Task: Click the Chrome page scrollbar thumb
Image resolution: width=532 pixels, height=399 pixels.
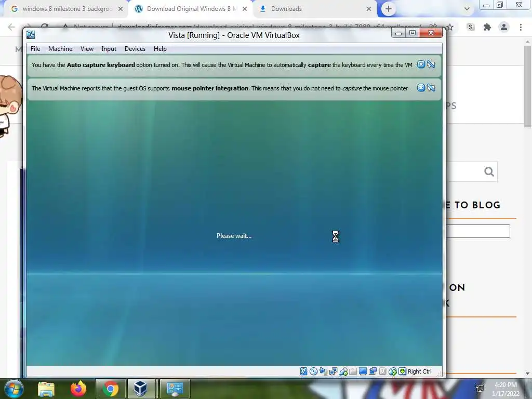Action: (527, 87)
